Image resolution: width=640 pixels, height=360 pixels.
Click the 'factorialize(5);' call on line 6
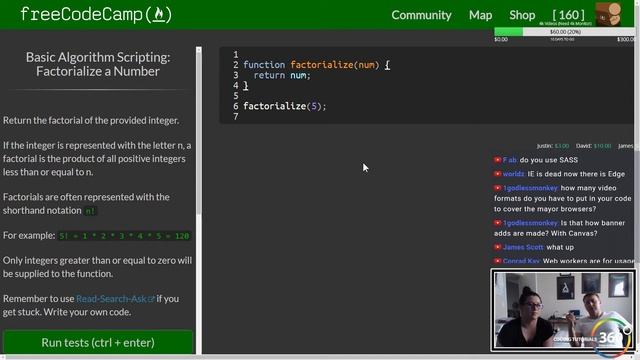click(285, 106)
